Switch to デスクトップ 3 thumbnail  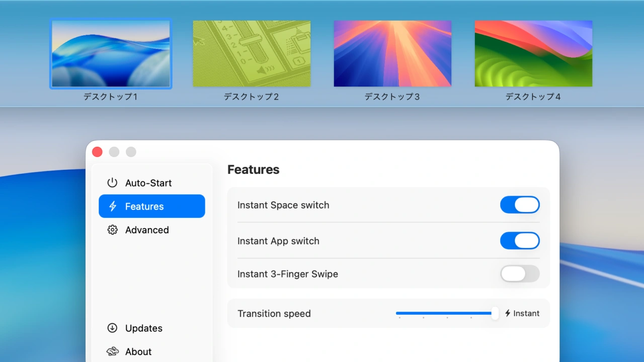point(392,54)
